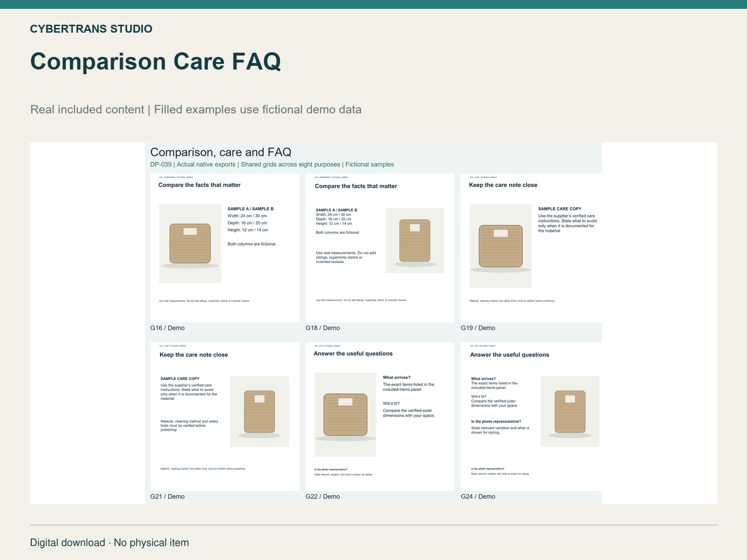Click the CYBERTRANS STUDIO brand text

click(91, 29)
